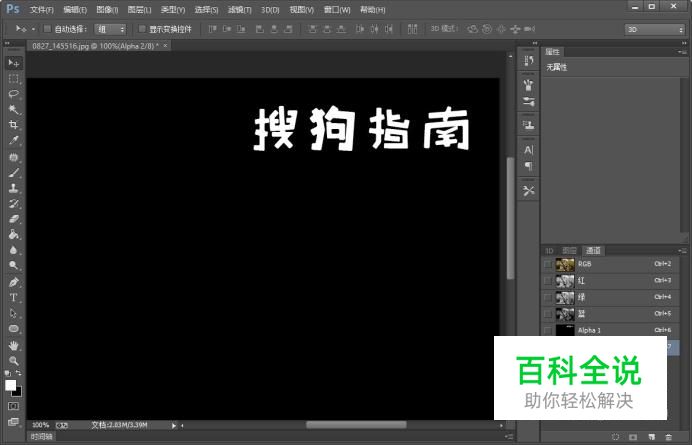Image resolution: width=692 pixels, height=445 pixels.
Task: Click the zoom percentage field showing 100%
Action: (41, 425)
